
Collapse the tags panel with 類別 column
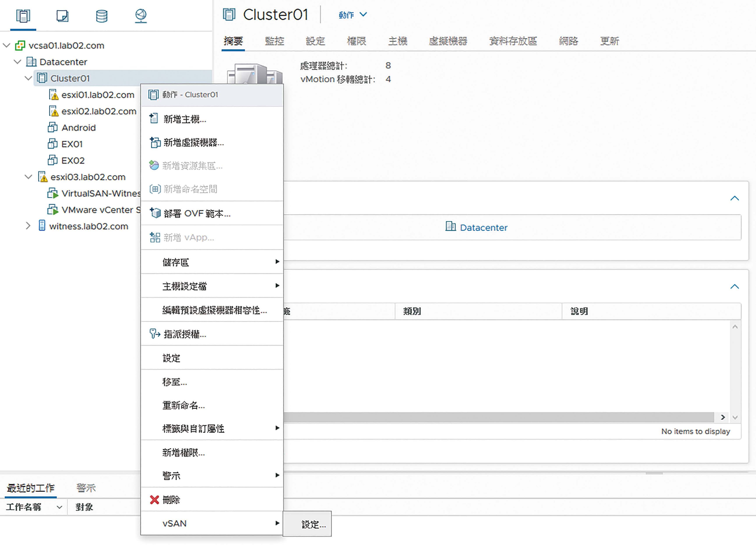734,287
